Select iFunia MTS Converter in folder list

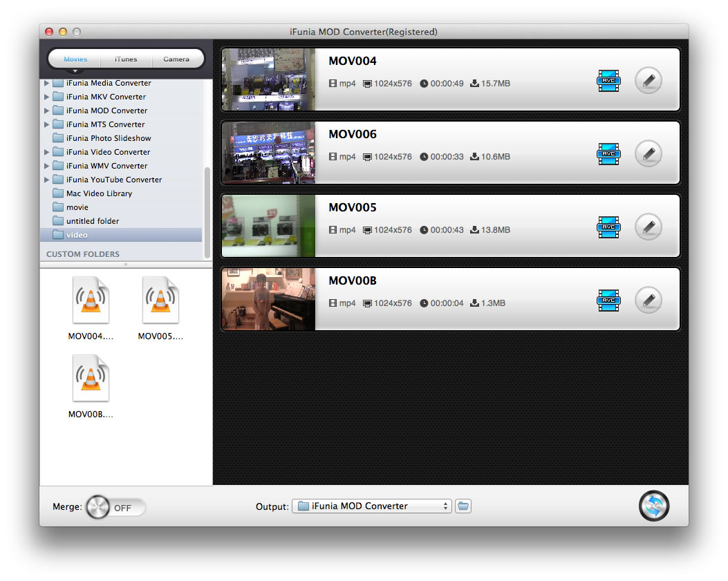(121, 124)
